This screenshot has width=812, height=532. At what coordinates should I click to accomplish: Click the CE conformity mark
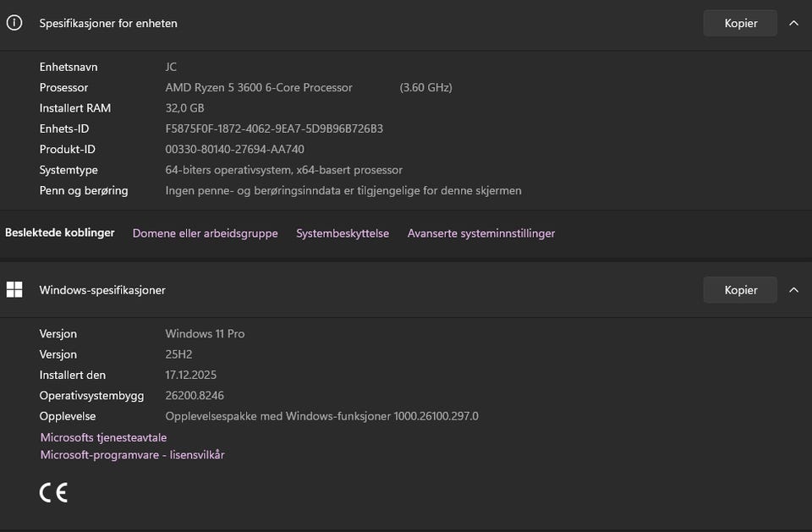point(53,492)
